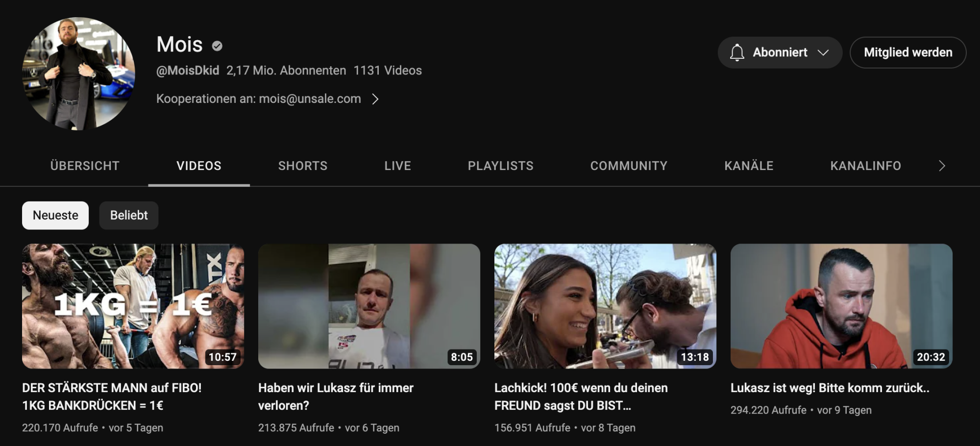Click the verified checkmark badge beside Mois

pyautogui.click(x=217, y=46)
